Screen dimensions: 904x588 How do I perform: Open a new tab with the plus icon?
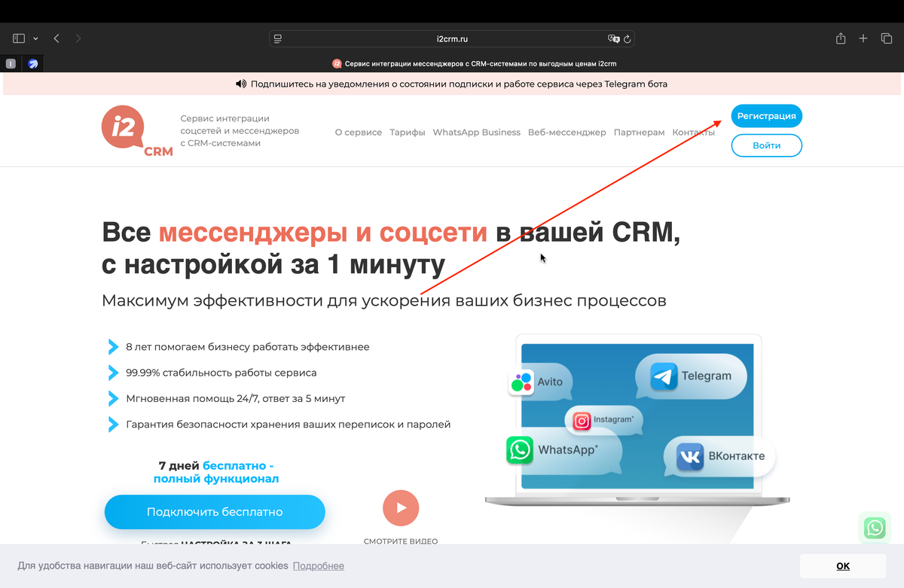pyautogui.click(x=862, y=38)
